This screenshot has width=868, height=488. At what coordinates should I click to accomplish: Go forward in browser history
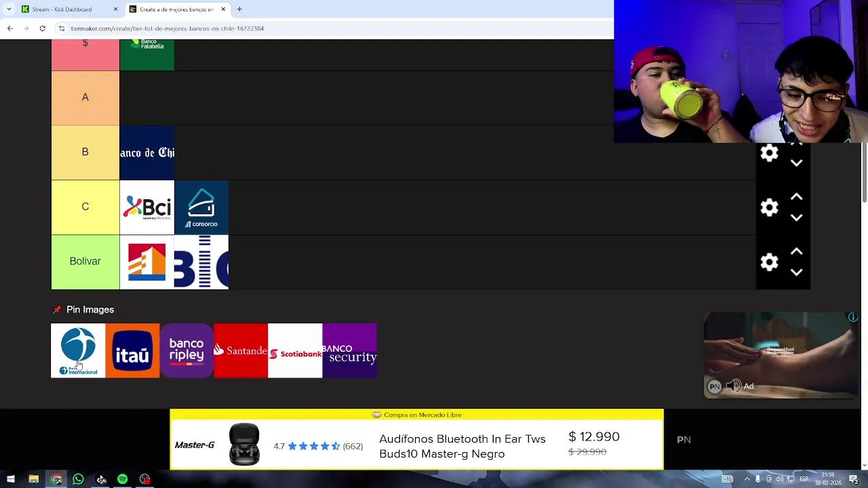(x=26, y=28)
